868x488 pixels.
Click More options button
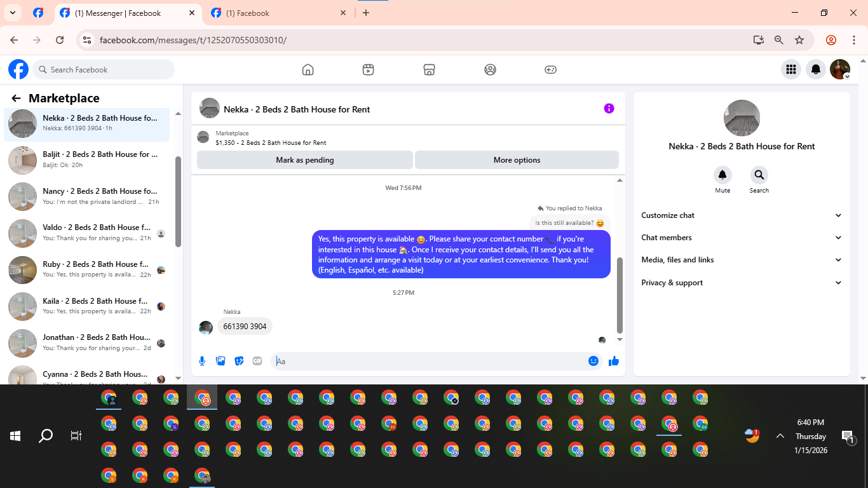coord(517,160)
